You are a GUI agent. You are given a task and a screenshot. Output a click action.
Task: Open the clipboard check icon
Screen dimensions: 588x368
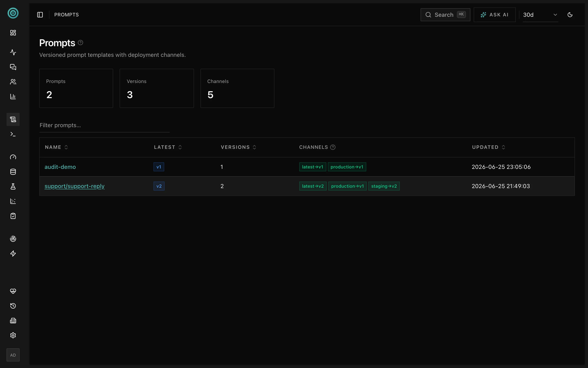click(x=13, y=216)
